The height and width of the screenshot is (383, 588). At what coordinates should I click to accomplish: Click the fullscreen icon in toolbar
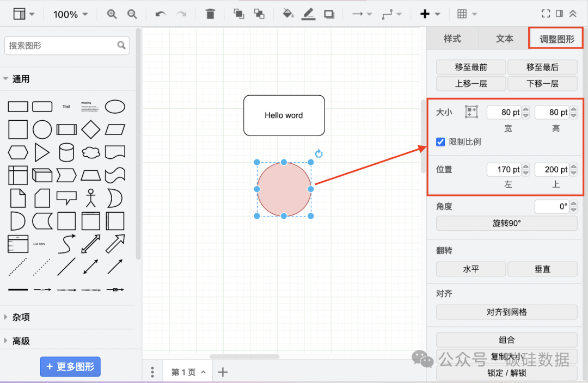(546, 14)
